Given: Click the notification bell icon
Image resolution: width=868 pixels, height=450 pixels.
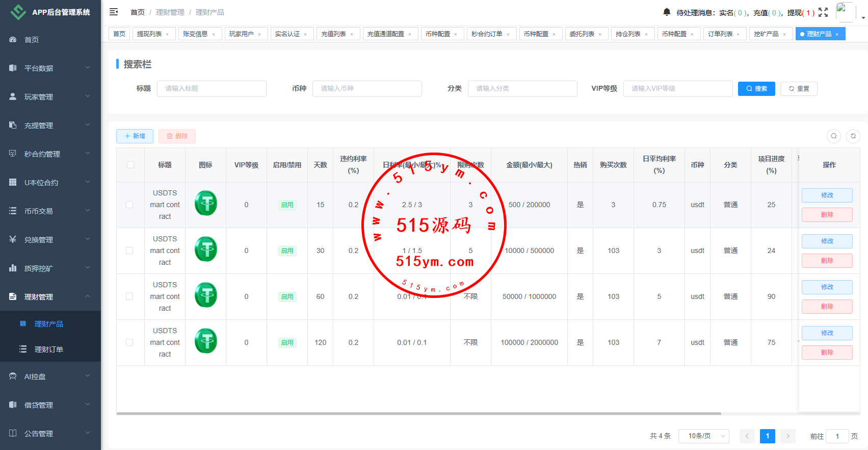Looking at the screenshot, I should [x=666, y=12].
